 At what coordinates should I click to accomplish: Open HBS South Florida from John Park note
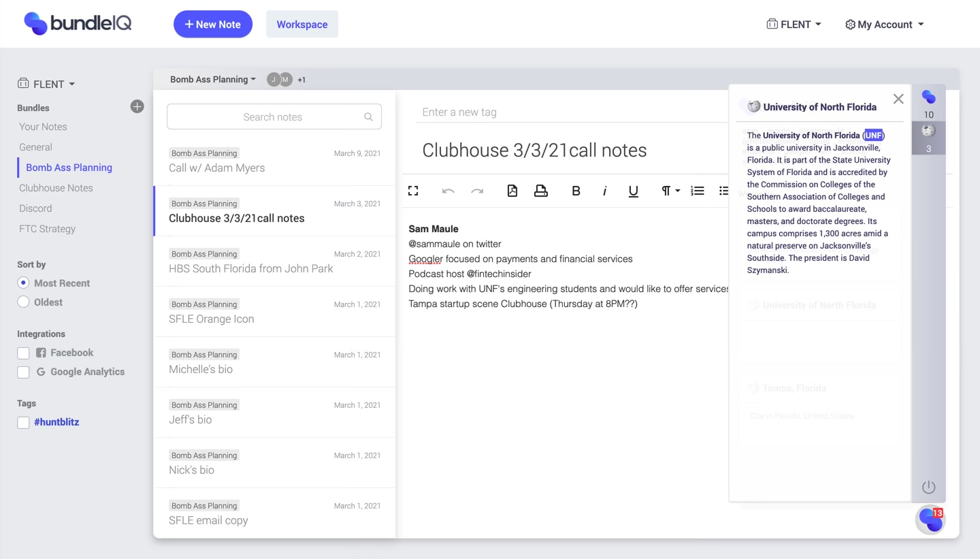(275, 261)
